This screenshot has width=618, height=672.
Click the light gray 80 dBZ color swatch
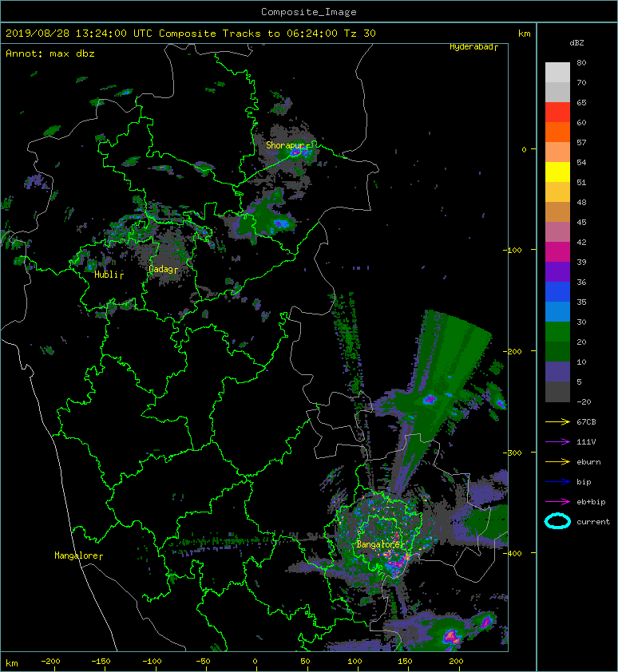[557, 73]
